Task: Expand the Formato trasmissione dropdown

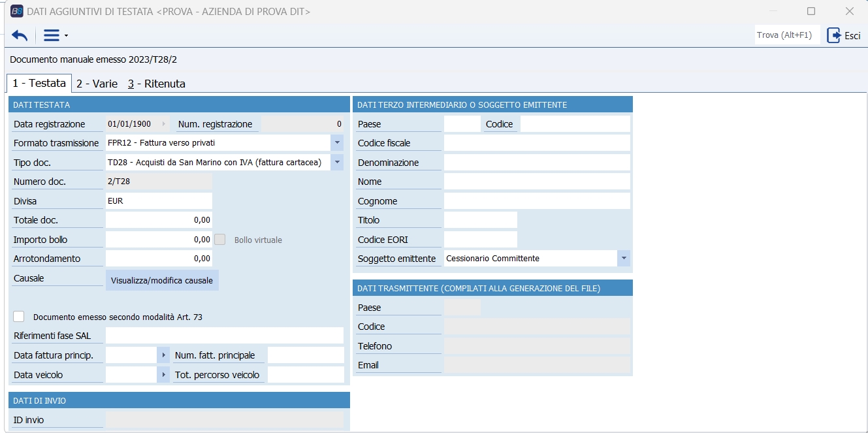Action: (337, 143)
